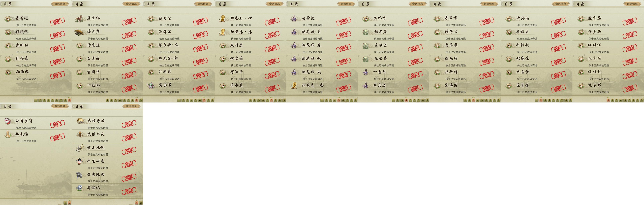This screenshot has height=205, width=644.
Task: Select the cat icon next to 寻猫记
Action: point(79,188)
